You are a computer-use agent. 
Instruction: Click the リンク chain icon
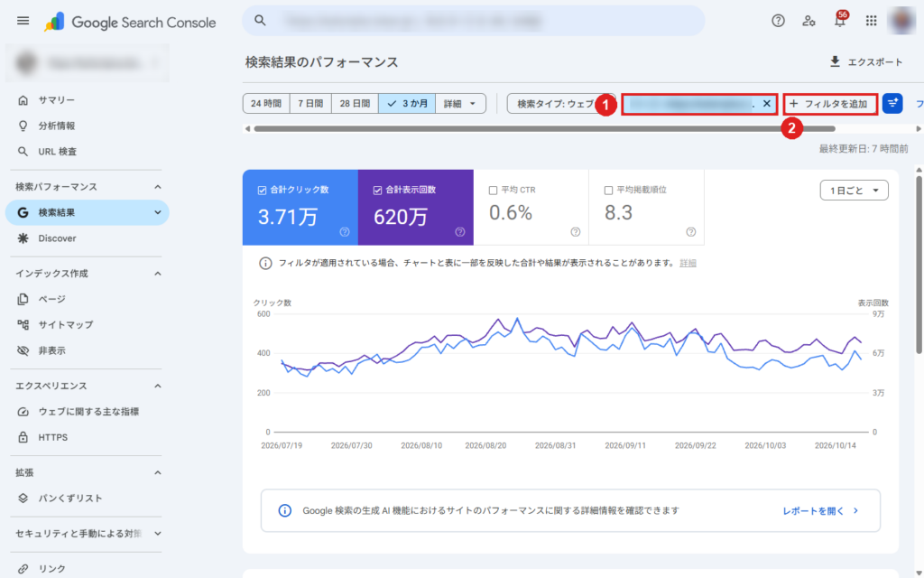(x=23, y=569)
